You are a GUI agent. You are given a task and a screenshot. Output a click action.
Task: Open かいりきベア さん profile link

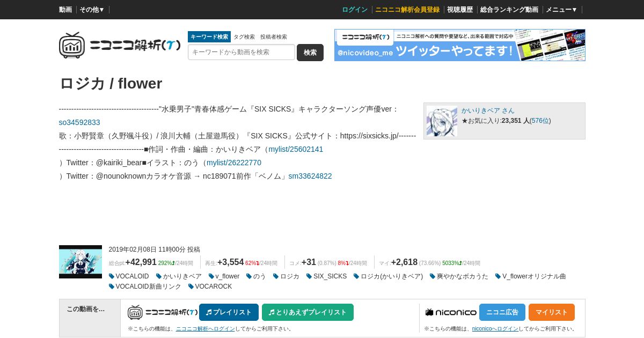(x=488, y=111)
